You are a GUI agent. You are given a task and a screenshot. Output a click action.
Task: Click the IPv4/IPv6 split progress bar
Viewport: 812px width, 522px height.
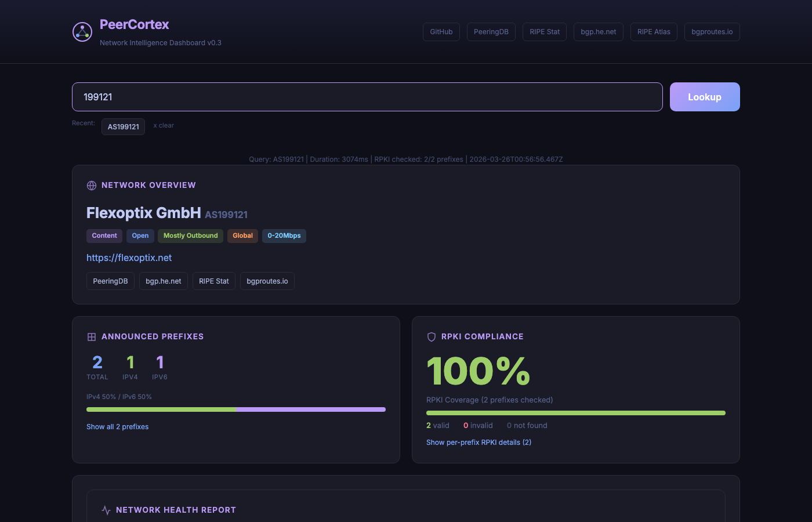click(236, 409)
